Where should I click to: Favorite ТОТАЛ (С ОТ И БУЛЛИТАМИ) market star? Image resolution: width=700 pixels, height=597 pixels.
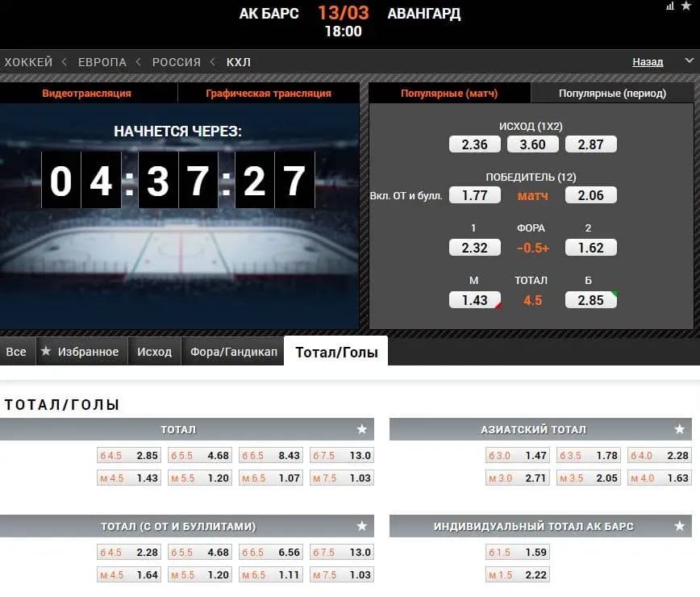click(x=361, y=526)
